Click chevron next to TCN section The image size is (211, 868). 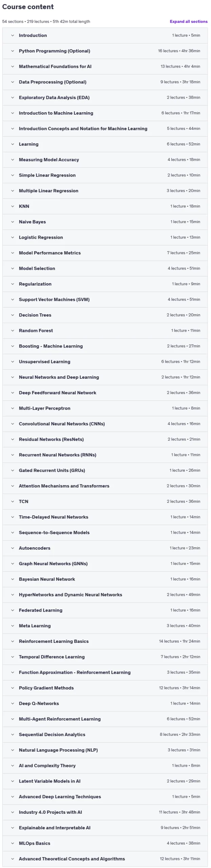13,501
